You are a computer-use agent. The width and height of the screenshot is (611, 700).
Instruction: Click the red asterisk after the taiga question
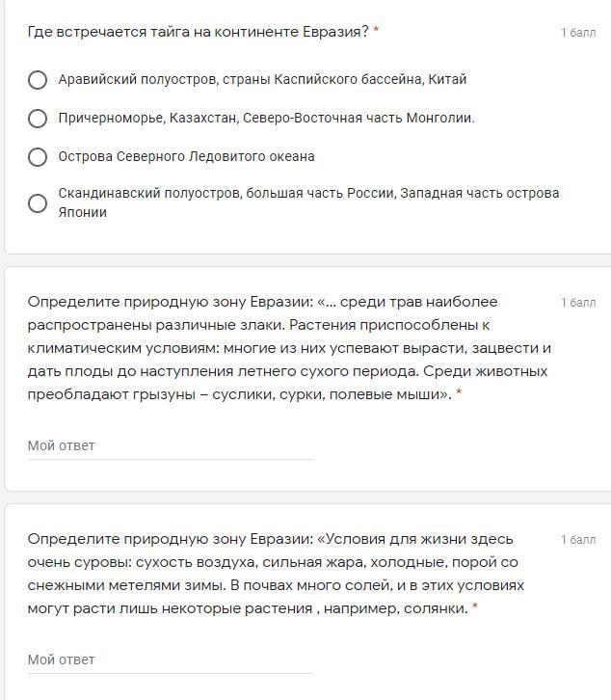tap(376, 31)
